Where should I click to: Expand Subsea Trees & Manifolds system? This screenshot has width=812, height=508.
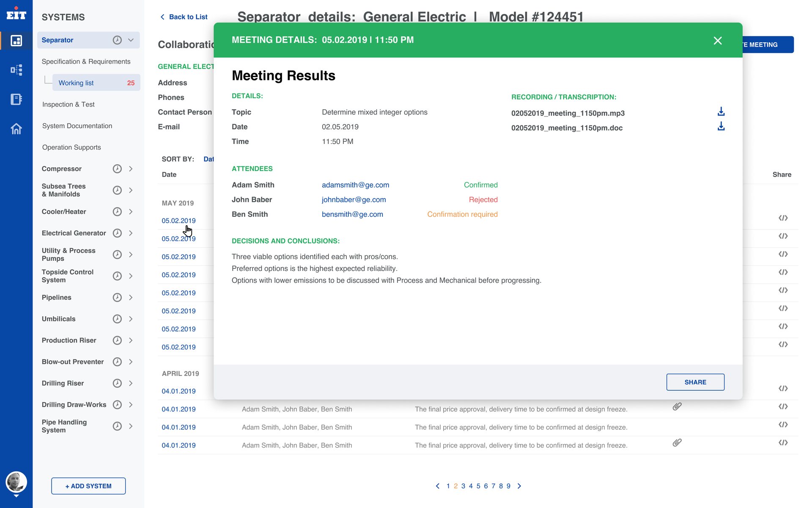tap(131, 190)
